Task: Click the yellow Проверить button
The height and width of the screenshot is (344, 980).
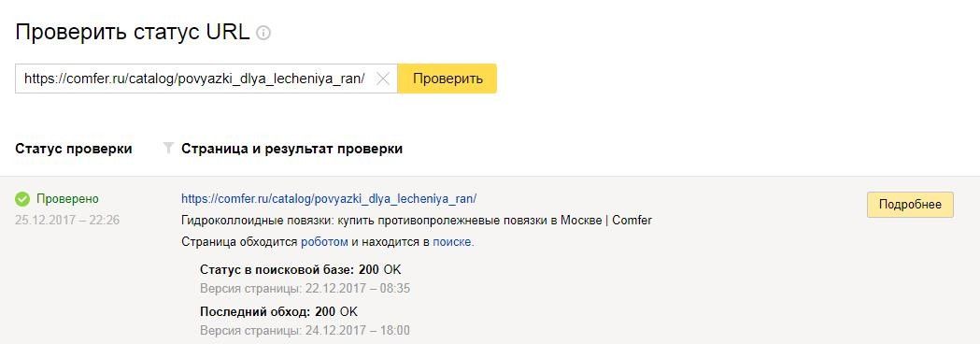Action: click(447, 79)
